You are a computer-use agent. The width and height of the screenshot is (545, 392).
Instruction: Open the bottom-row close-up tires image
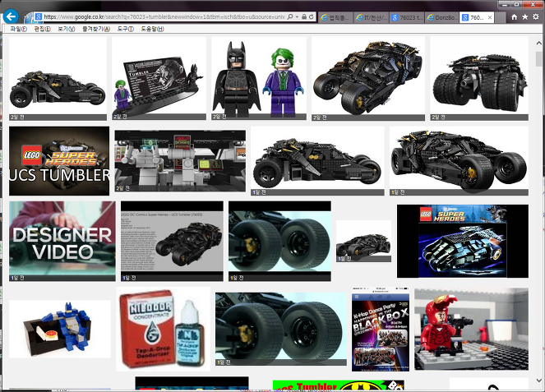coord(281,329)
